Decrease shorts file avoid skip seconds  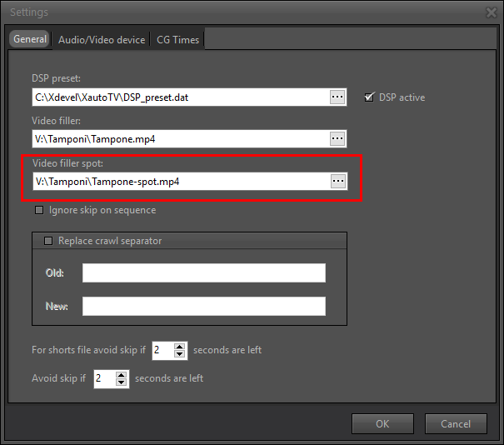point(179,354)
